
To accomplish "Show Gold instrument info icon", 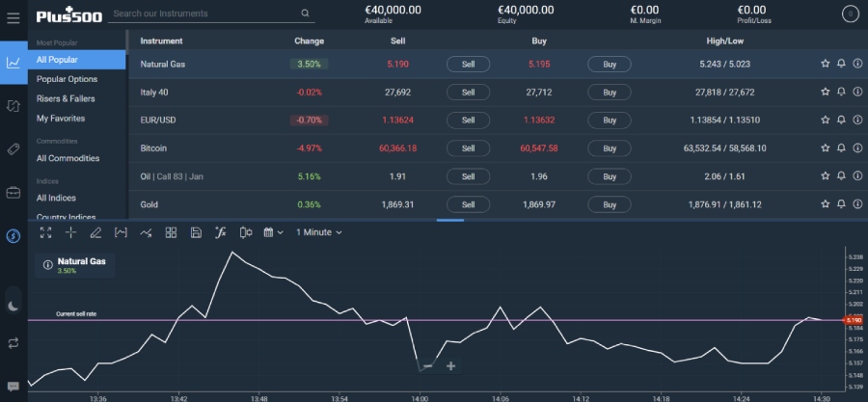I will pyautogui.click(x=857, y=204).
